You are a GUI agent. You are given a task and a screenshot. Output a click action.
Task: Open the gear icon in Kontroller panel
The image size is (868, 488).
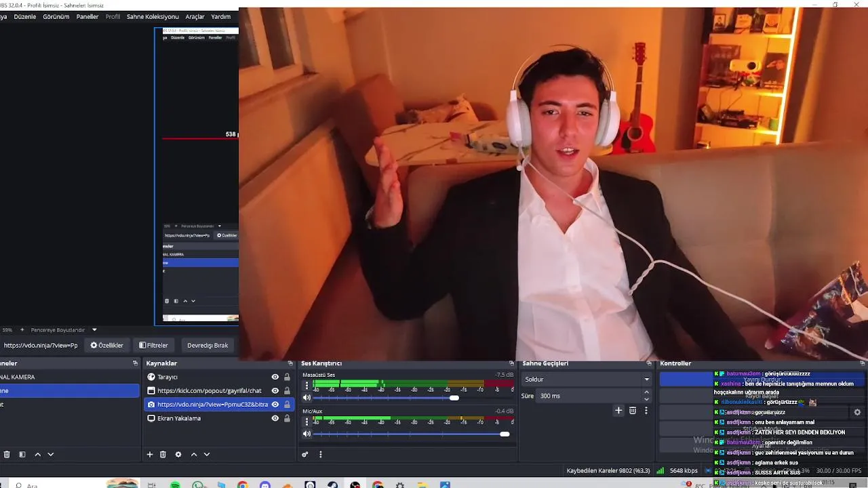[x=857, y=412]
